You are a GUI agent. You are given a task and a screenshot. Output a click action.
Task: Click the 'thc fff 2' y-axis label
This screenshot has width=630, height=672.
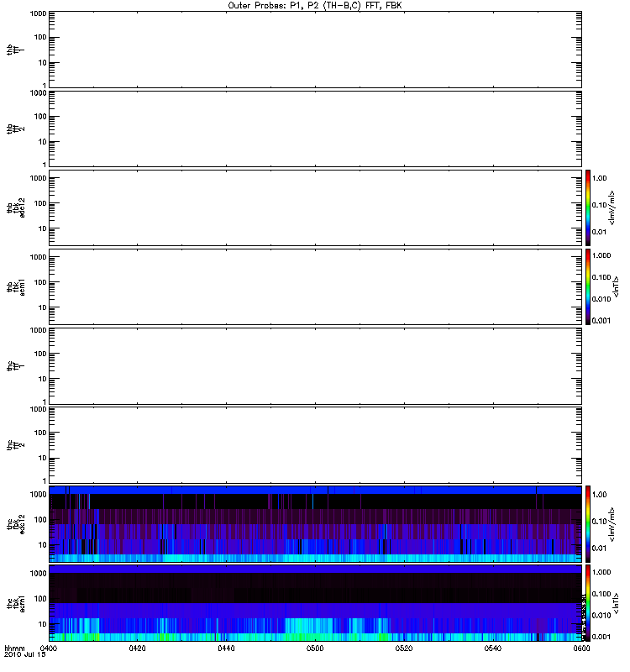[x=16, y=445]
